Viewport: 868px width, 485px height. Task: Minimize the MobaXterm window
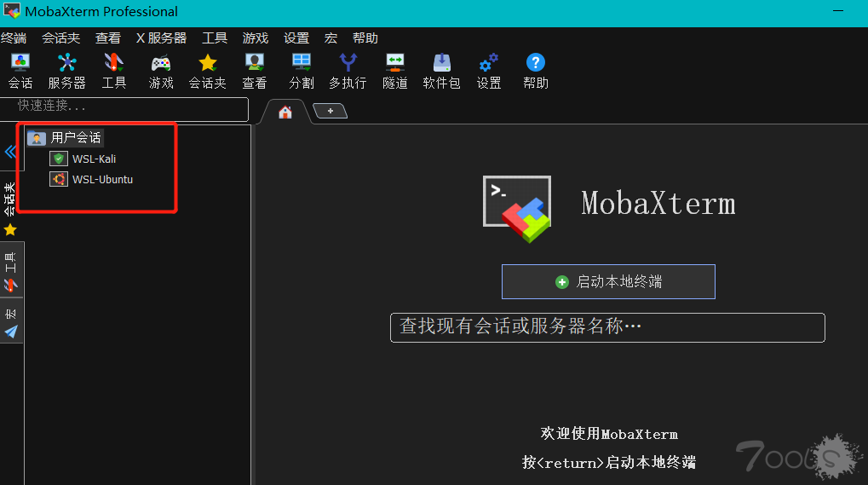click(x=838, y=11)
